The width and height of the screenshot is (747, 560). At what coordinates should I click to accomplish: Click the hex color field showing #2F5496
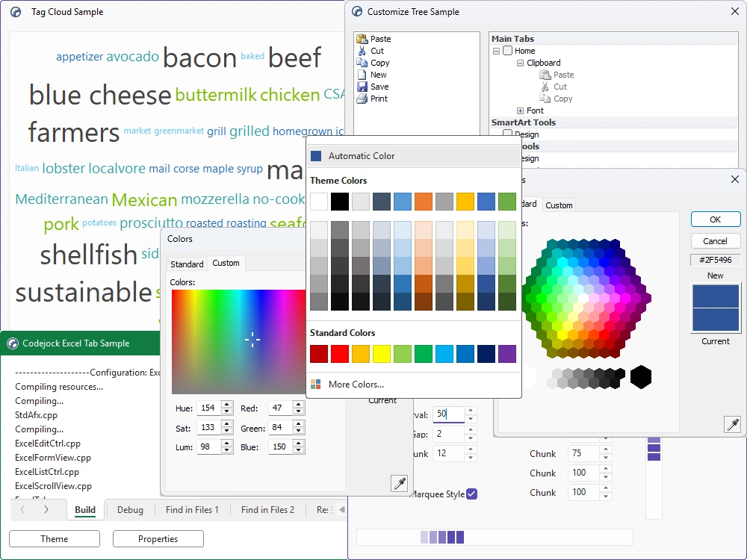click(x=716, y=260)
